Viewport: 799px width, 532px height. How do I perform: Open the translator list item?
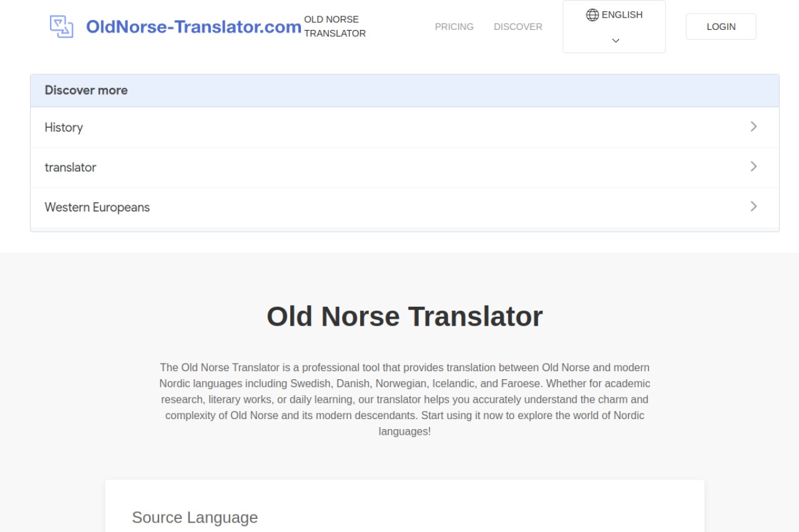[x=404, y=167]
